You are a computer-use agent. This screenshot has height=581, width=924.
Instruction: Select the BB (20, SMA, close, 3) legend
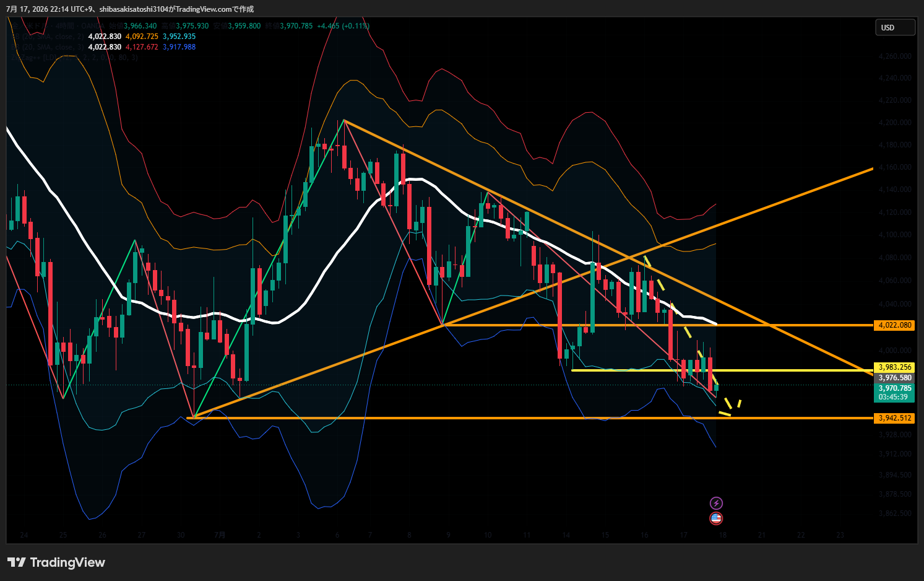click(x=48, y=47)
